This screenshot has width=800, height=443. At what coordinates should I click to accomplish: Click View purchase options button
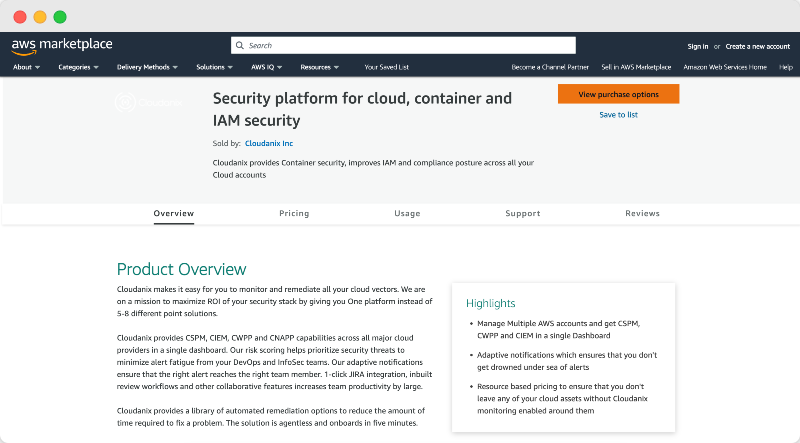[618, 94]
